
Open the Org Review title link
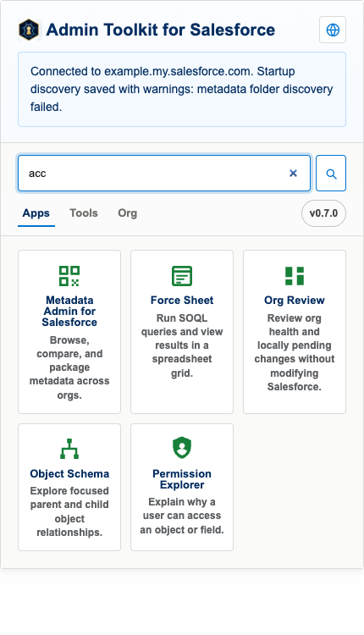[x=295, y=300]
